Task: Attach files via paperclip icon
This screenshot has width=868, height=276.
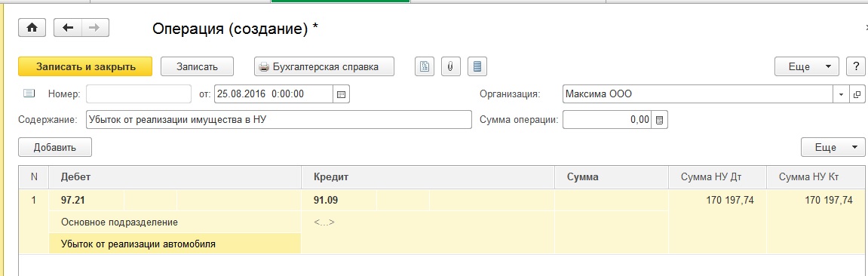Action: (451, 66)
